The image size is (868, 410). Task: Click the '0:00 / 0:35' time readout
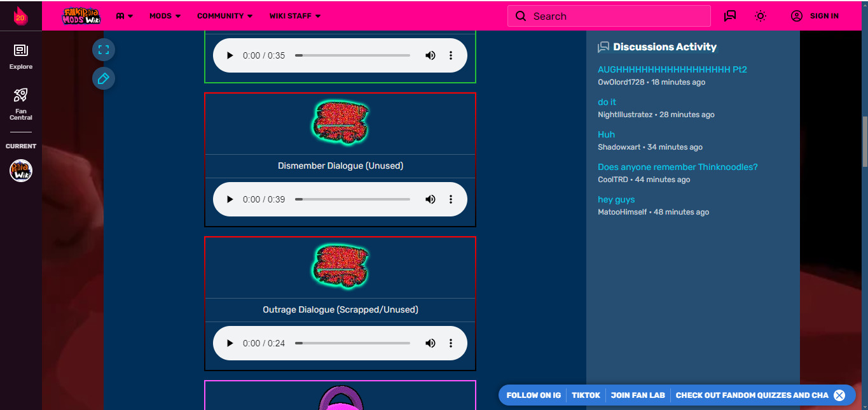coord(264,55)
